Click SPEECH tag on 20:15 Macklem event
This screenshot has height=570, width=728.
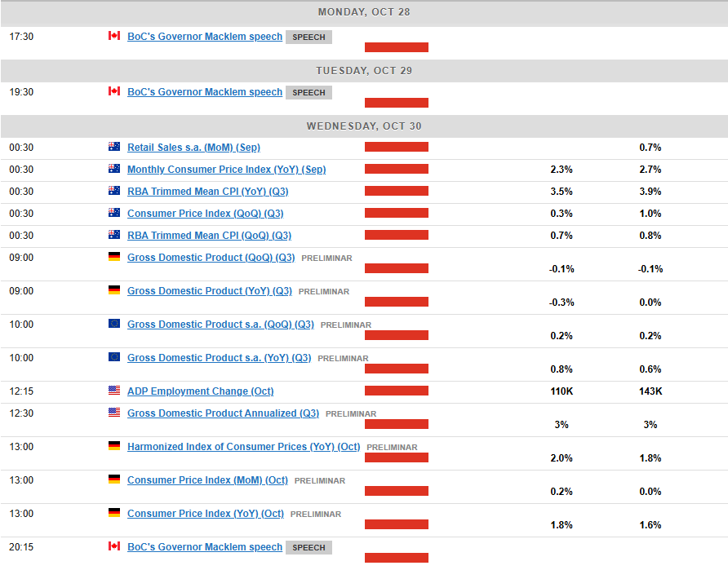[x=309, y=548]
